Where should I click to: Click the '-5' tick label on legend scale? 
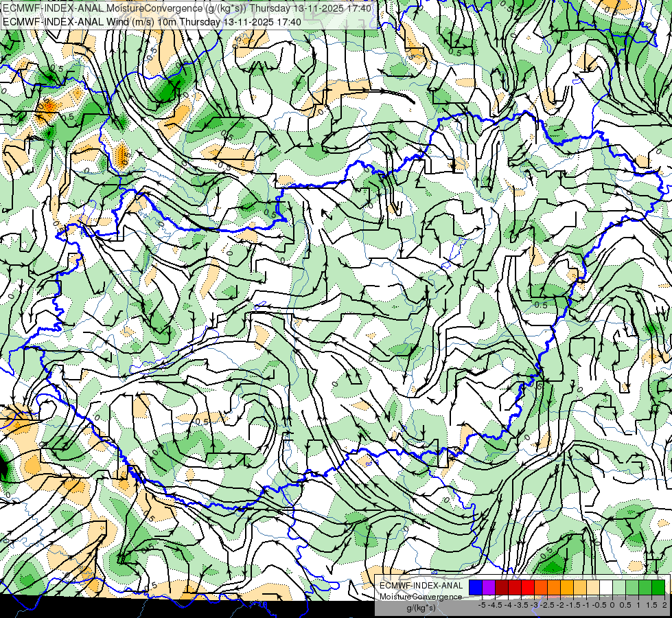coord(482,605)
